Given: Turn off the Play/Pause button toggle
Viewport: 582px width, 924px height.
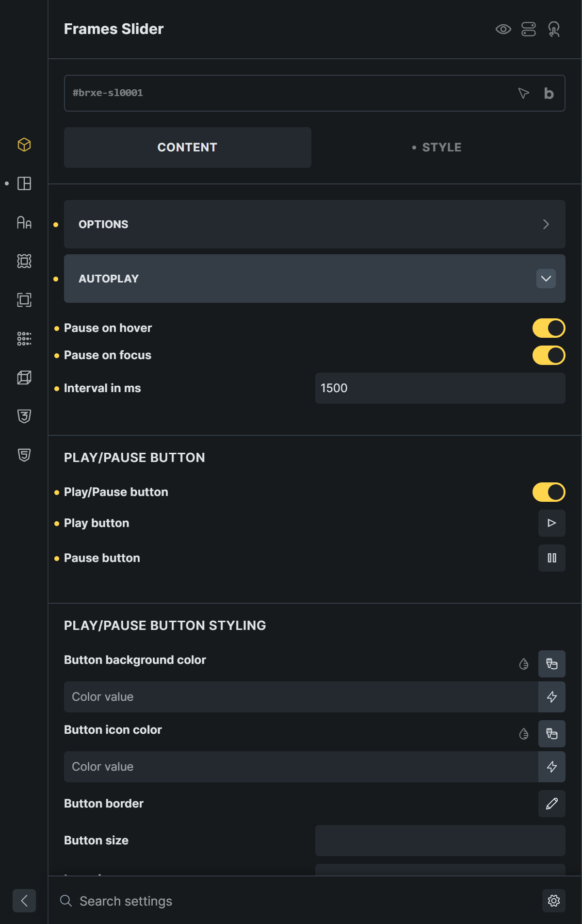Looking at the screenshot, I should click(x=549, y=492).
